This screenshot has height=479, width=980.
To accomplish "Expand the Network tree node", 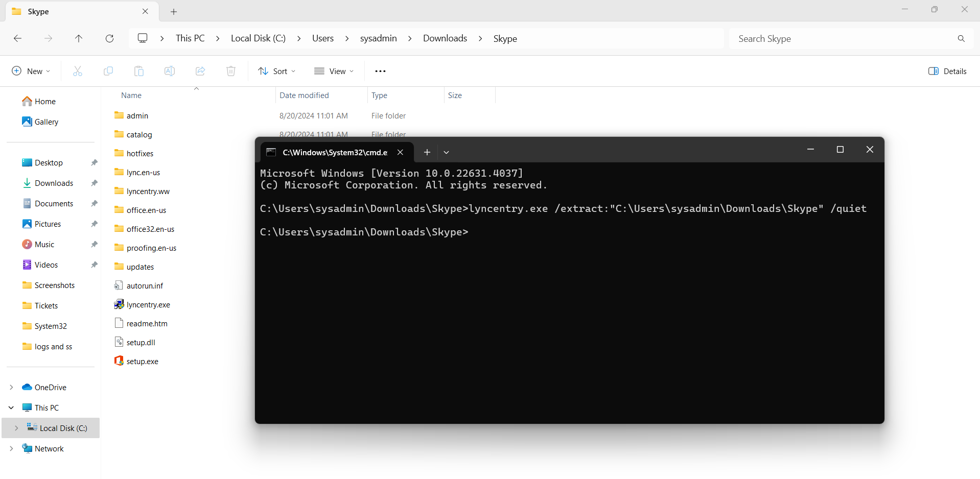I will pyautogui.click(x=11, y=449).
